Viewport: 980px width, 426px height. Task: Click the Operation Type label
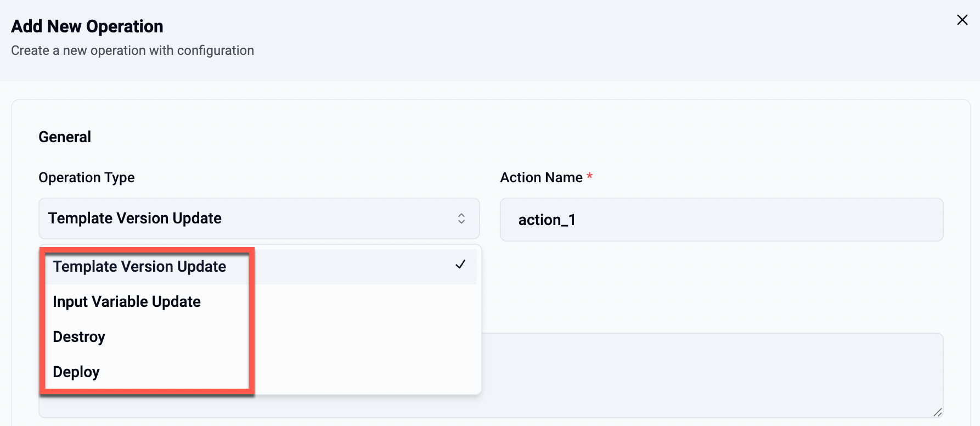[x=87, y=178]
